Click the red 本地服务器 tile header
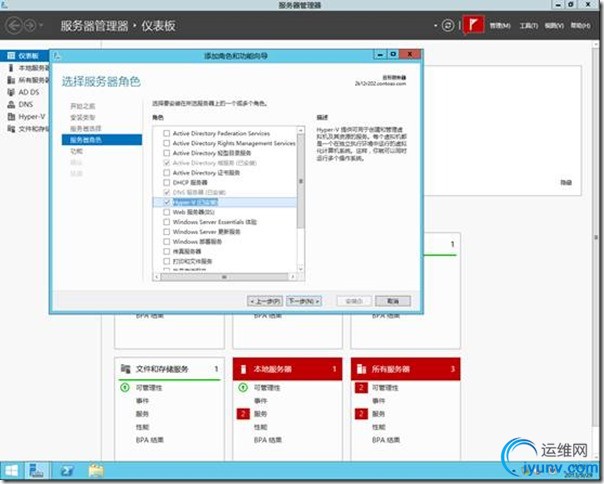The image size is (604, 484). [x=287, y=369]
